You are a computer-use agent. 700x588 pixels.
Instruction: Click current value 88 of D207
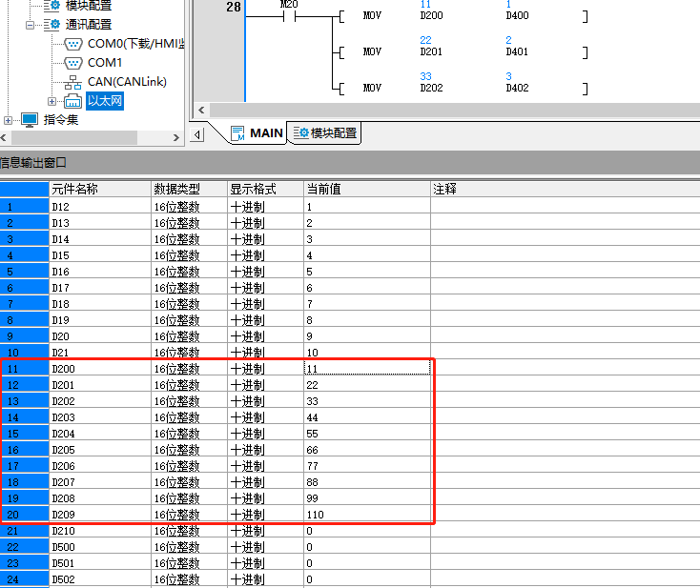[367, 482]
